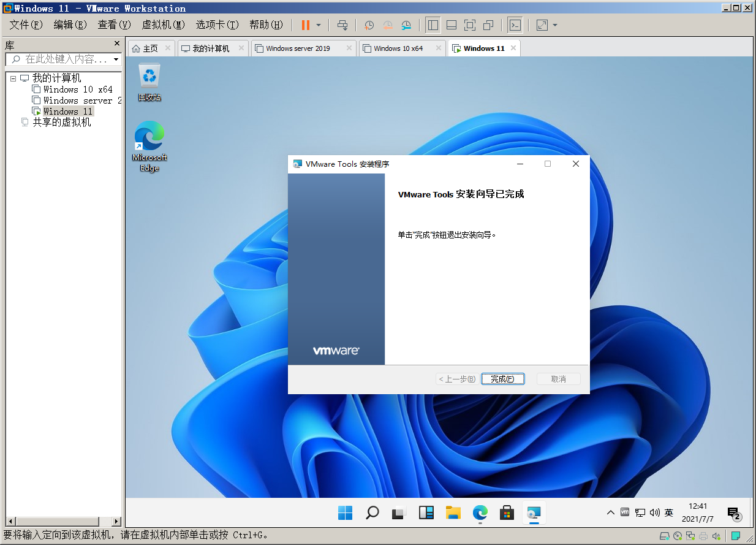
Task: Click the 英 input method indicator
Action: 669,513
